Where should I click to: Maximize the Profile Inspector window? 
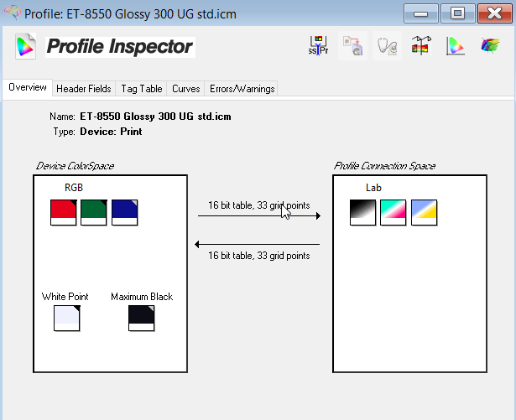tap(458, 13)
